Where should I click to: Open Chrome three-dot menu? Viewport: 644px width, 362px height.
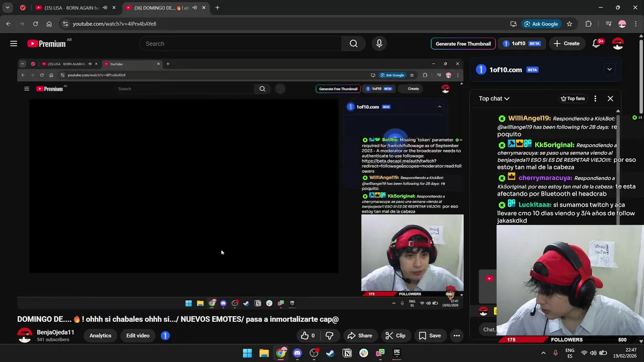point(636,24)
